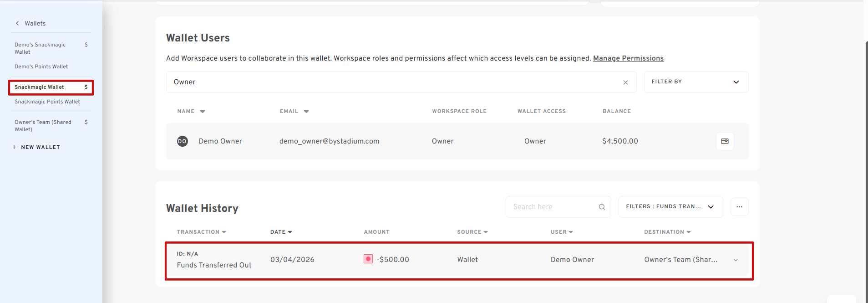Image resolution: width=868 pixels, height=303 pixels.
Task: Expand the Funds Transferred Out transaction row
Action: coord(736,260)
